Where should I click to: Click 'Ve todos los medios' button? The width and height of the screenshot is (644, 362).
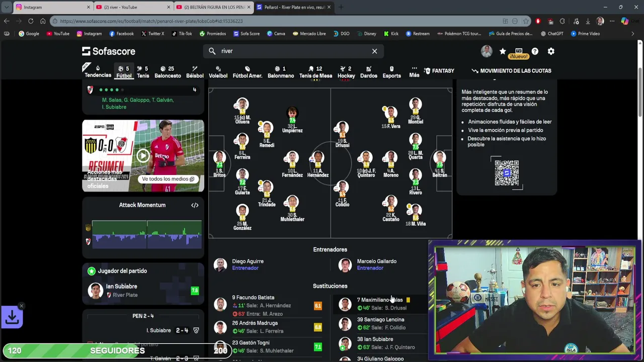click(168, 179)
